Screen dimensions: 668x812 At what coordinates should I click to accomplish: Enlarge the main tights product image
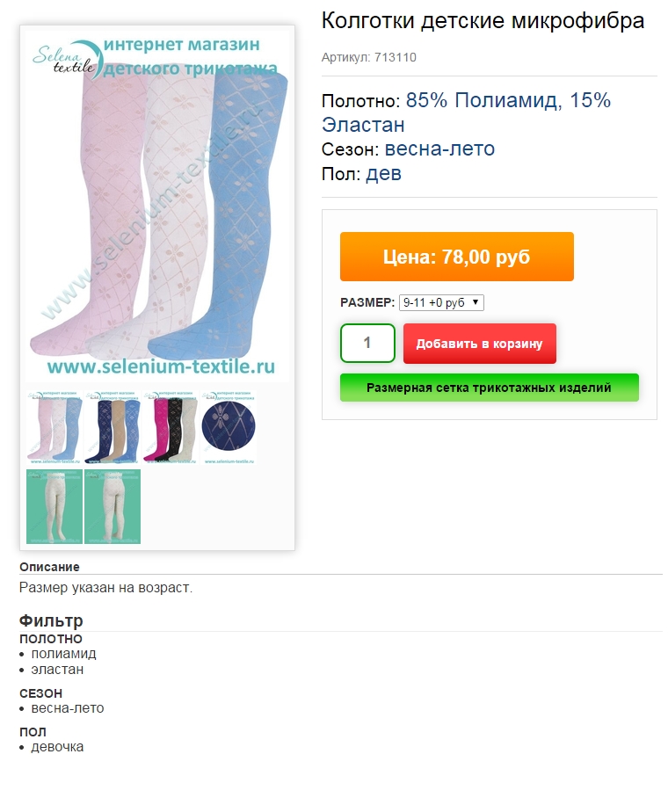click(157, 207)
